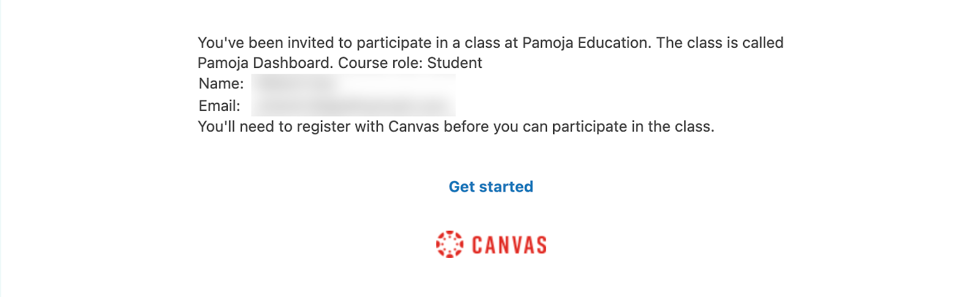Click the Get started link
980x297 pixels.
491,187
